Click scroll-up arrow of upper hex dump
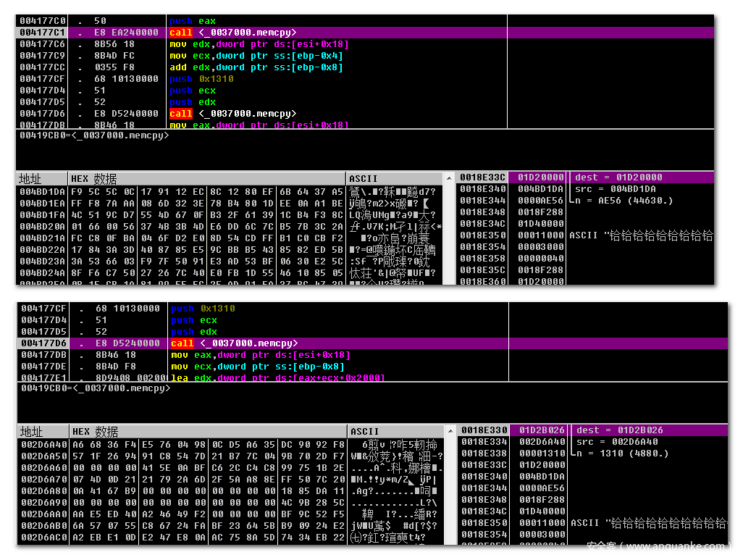 tap(448, 178)
